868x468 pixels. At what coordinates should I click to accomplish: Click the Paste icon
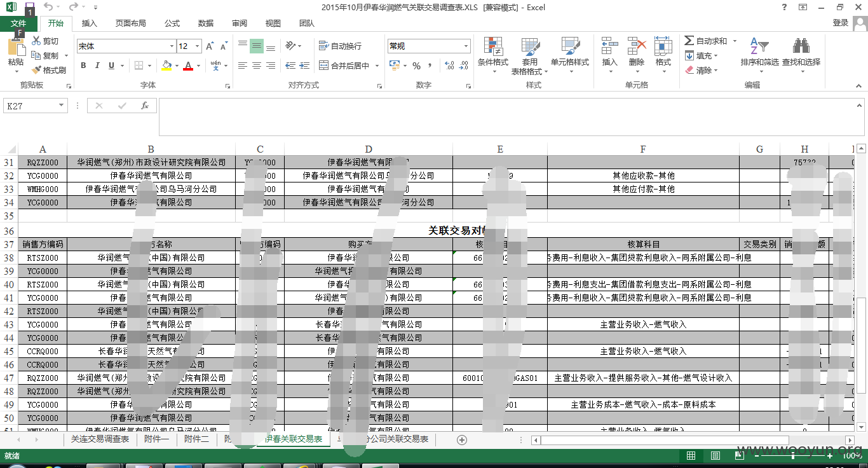[x=16, y=47]
